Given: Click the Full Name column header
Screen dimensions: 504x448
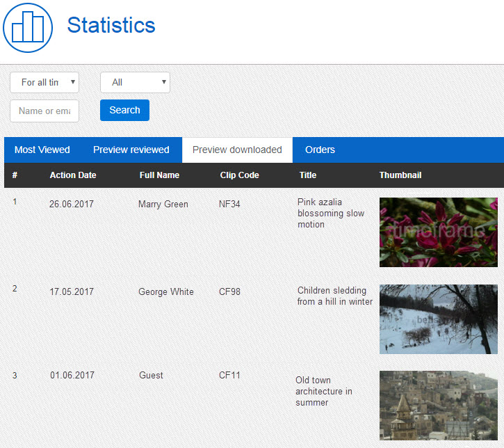Looking at the screenshot, I should pyautogui.click(x=159, y=175).
